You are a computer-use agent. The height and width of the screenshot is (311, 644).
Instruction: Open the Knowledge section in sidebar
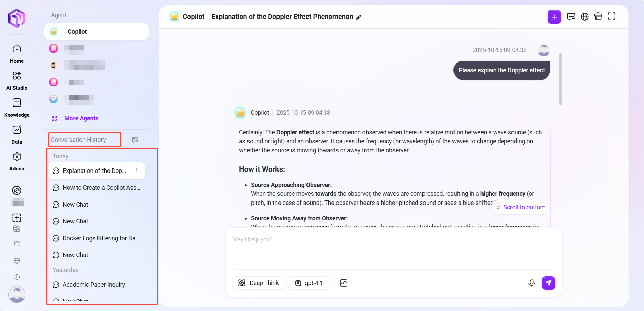click(17, 108)
